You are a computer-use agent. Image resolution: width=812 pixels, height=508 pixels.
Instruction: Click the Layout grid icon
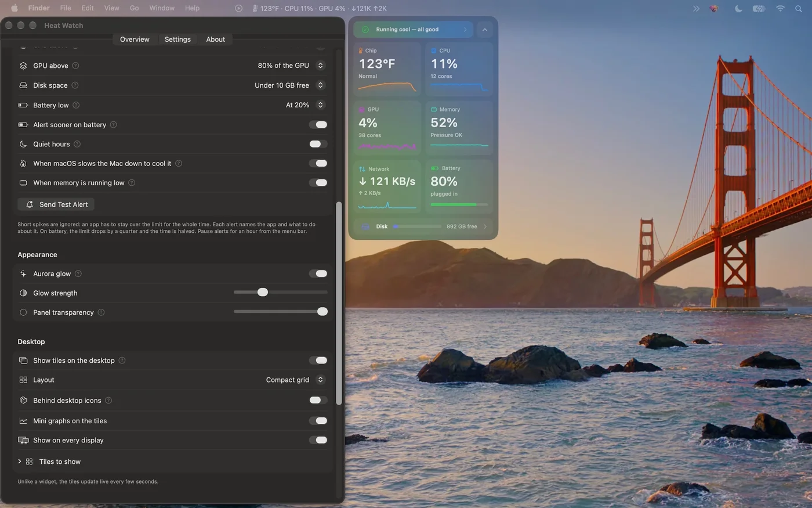[x=23, y=380]
